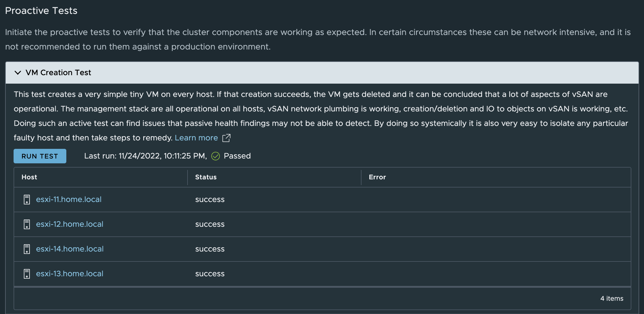Click the server icon beside esxi-11.home.local
Viewport: 644px width, 314px height.
click(27, 199)
